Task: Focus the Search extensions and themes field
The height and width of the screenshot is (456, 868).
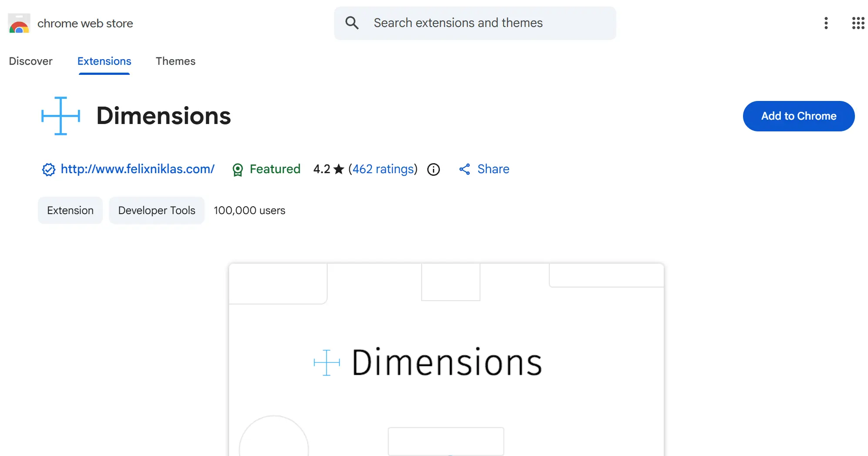Action: [x=475, y=23]
